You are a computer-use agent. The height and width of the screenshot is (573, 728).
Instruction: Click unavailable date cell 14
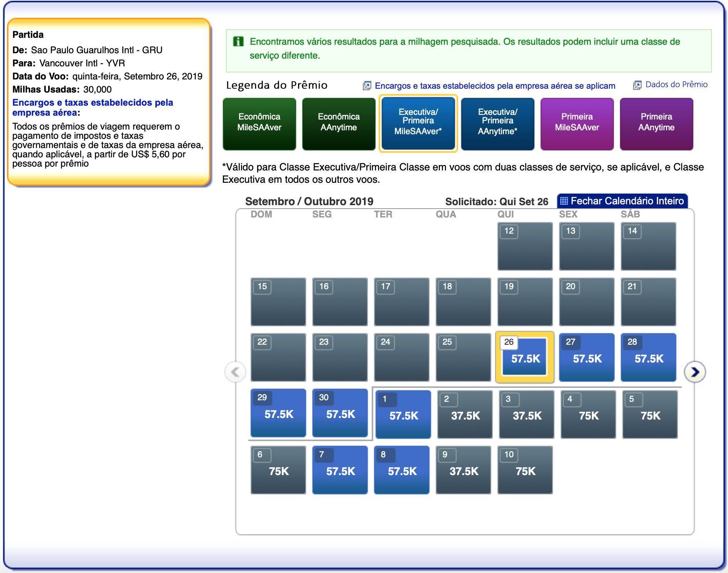pos(648,246)
